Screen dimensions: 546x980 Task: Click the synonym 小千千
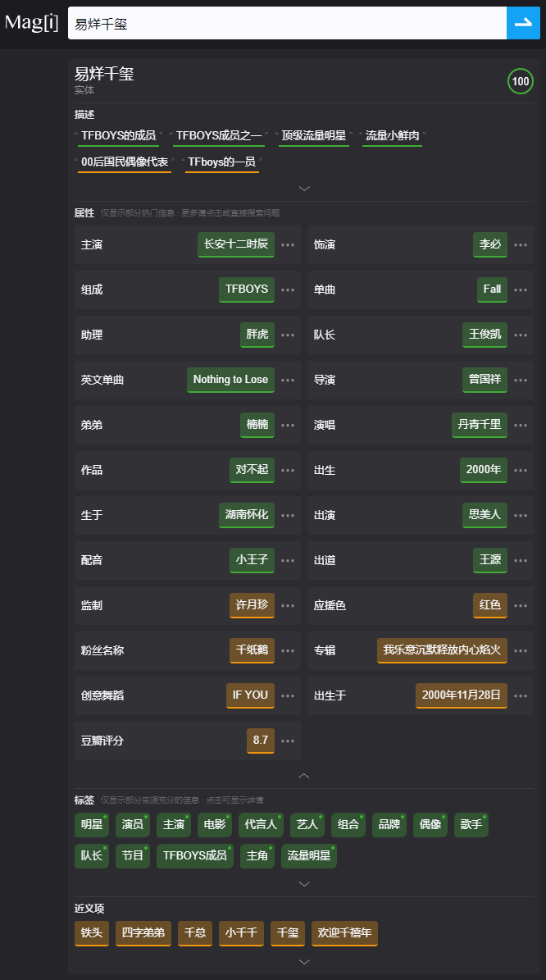pos(241,933)
